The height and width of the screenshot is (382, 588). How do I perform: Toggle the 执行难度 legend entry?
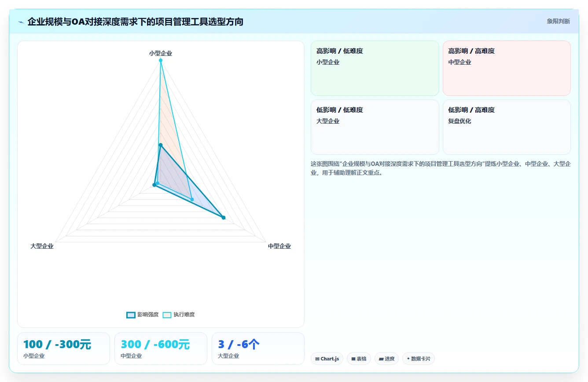(x=179, y=315)
